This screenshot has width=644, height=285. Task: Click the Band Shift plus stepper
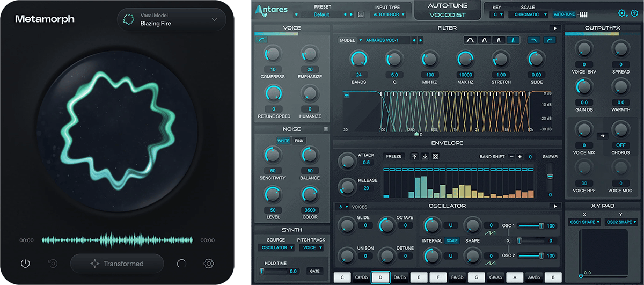(519, 157)
